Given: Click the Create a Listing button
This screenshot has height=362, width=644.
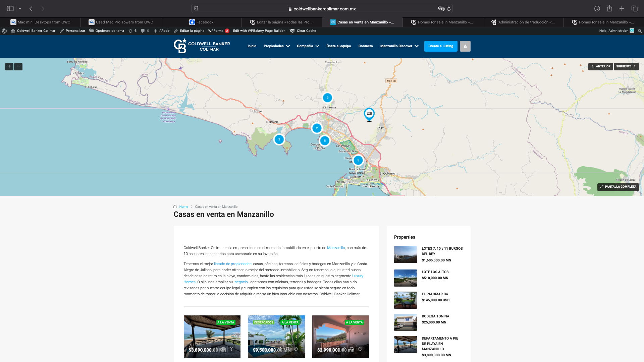Looking at the screenshot, I should [440, 46].
